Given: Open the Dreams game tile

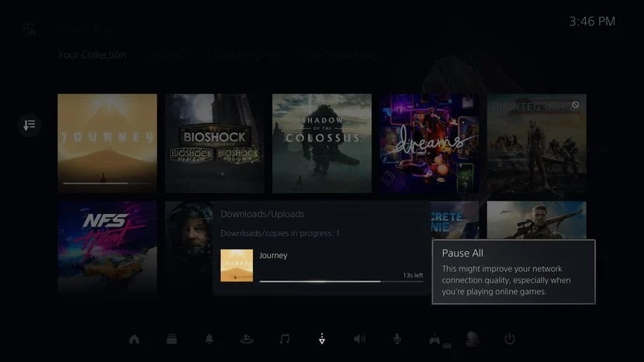Looking at the screenshot, I should point(429,143).
